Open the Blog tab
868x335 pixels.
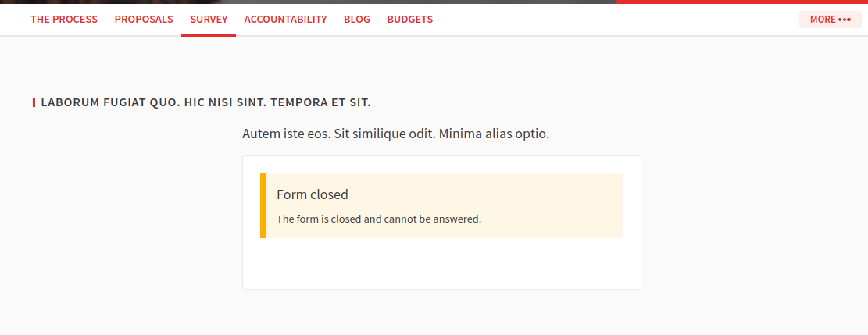coord(357,20)
